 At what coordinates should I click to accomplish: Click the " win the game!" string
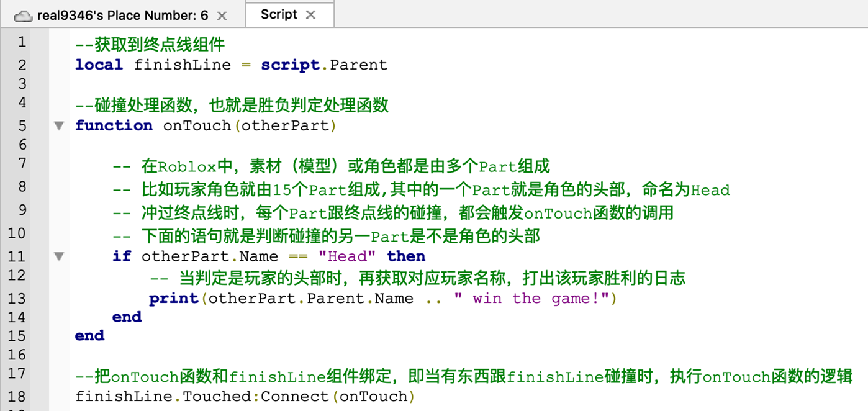click(x=532, y=299)
